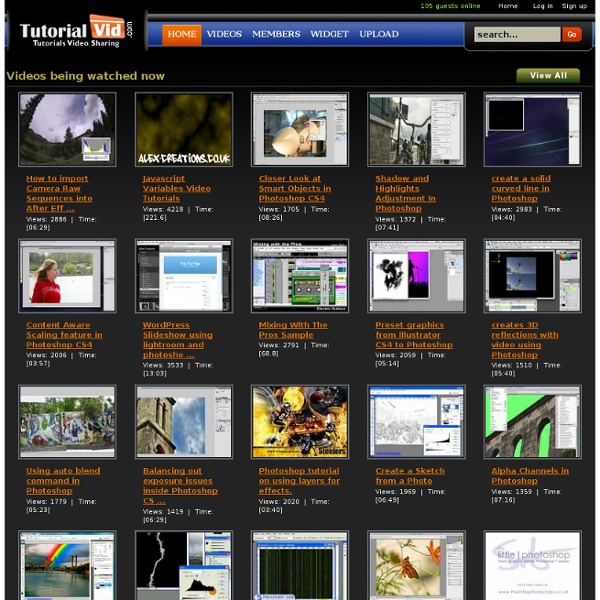The image size is (600, 600).
Task: Click 'Preset graphics from Illustrator CS4' link
Action: pyautogui.click(x=414, y=335)
